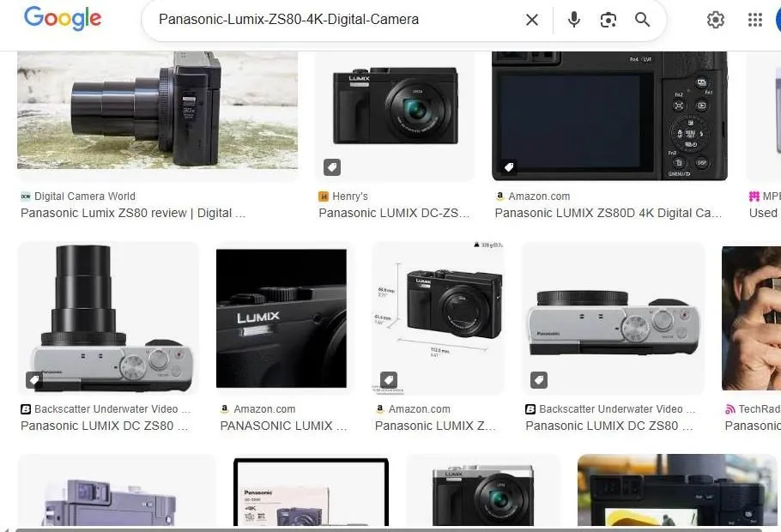The image size is (781, 532).
Task: Open TechRadar photographer hand image
Action: click(x=751, y=318)
